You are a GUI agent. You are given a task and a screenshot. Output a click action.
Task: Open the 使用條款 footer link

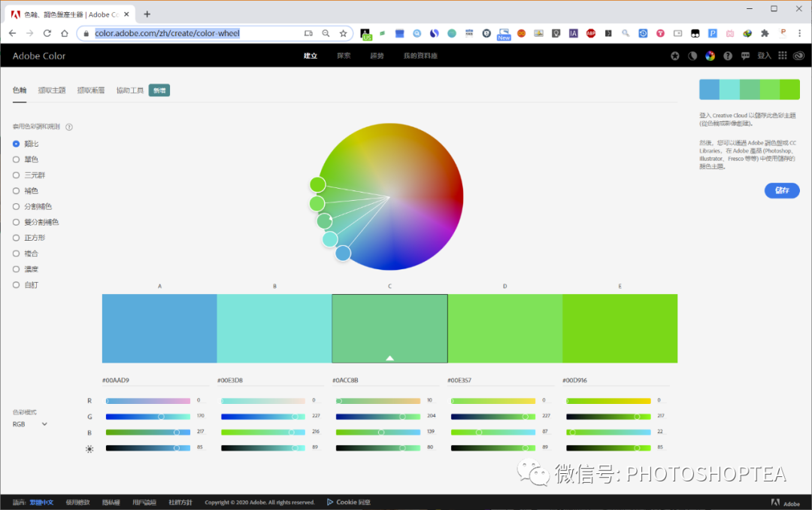click(77, 502)
